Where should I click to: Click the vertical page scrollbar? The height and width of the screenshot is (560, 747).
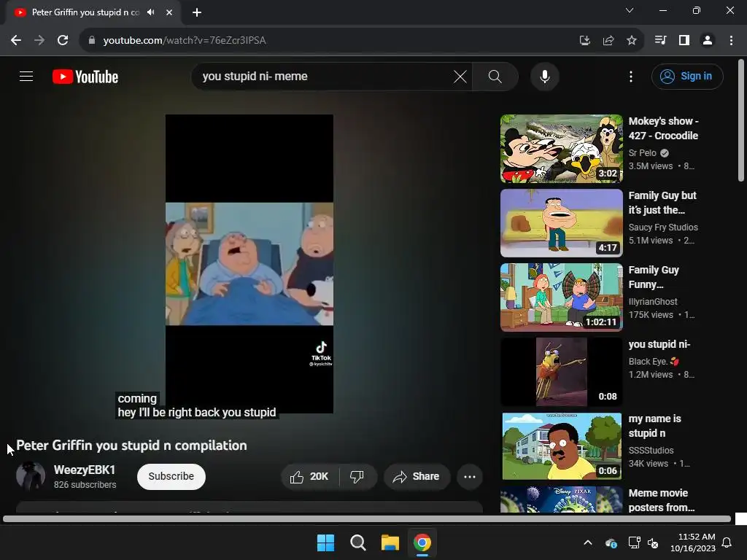741,120
